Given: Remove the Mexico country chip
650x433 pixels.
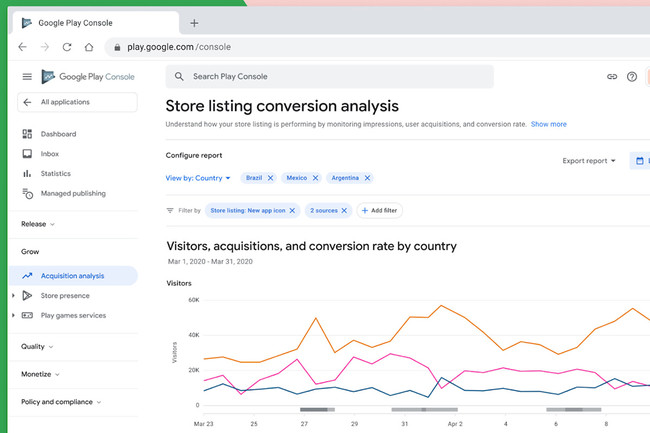Looking at the screenshot, I should point(315,178).
